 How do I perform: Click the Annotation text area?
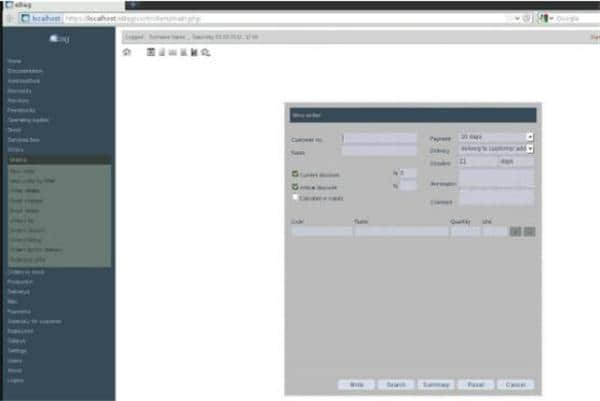tap(497, 178)
